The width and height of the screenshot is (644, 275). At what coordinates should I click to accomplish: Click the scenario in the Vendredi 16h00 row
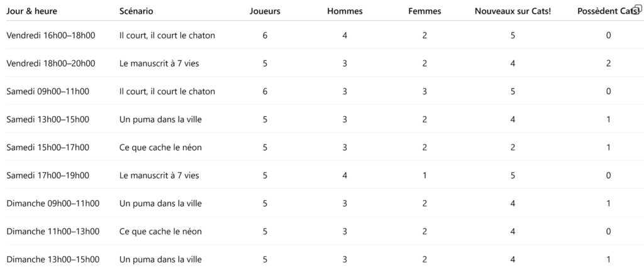[167, 35]
